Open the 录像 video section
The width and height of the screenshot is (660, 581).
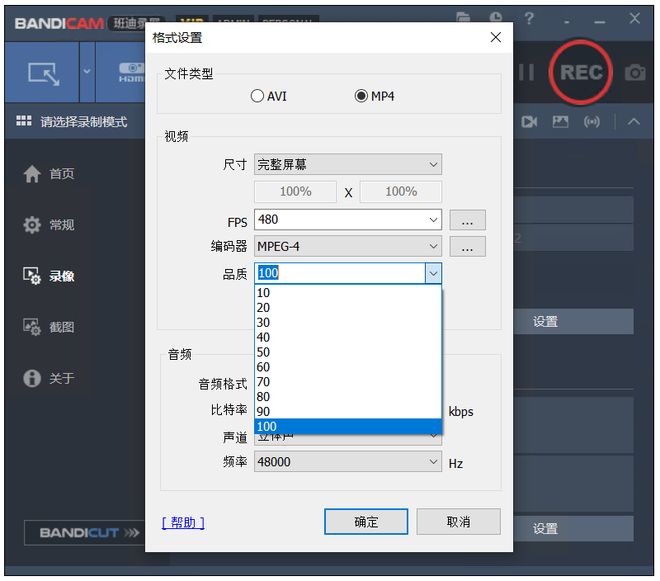(x=49, y=276)
